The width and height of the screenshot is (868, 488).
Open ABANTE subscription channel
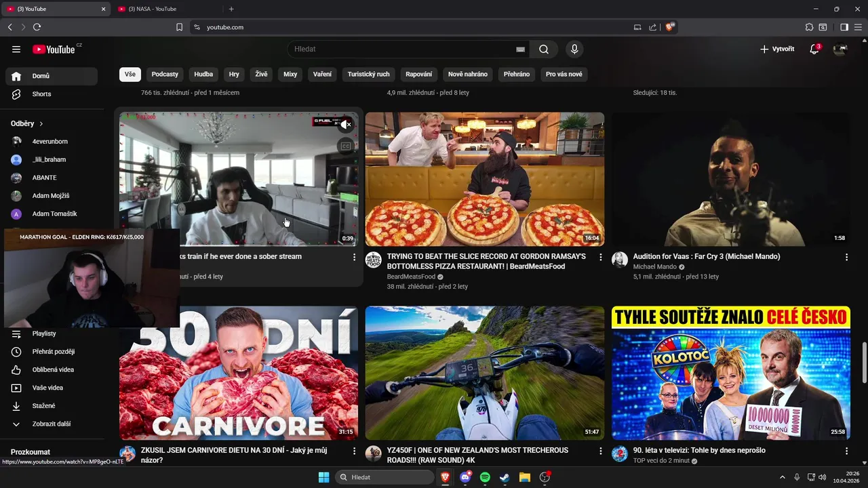[x=52, y=178]
